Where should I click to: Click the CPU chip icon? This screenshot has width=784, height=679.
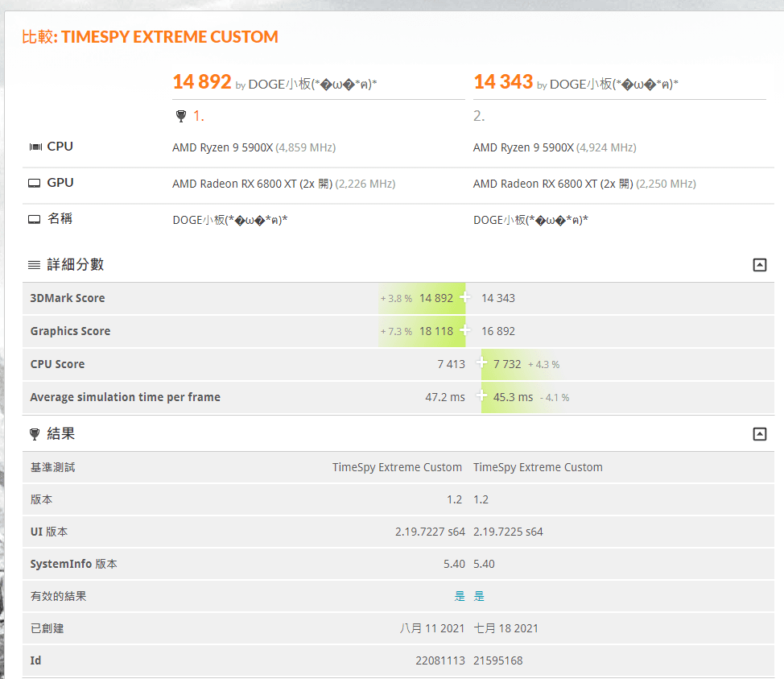35,147
